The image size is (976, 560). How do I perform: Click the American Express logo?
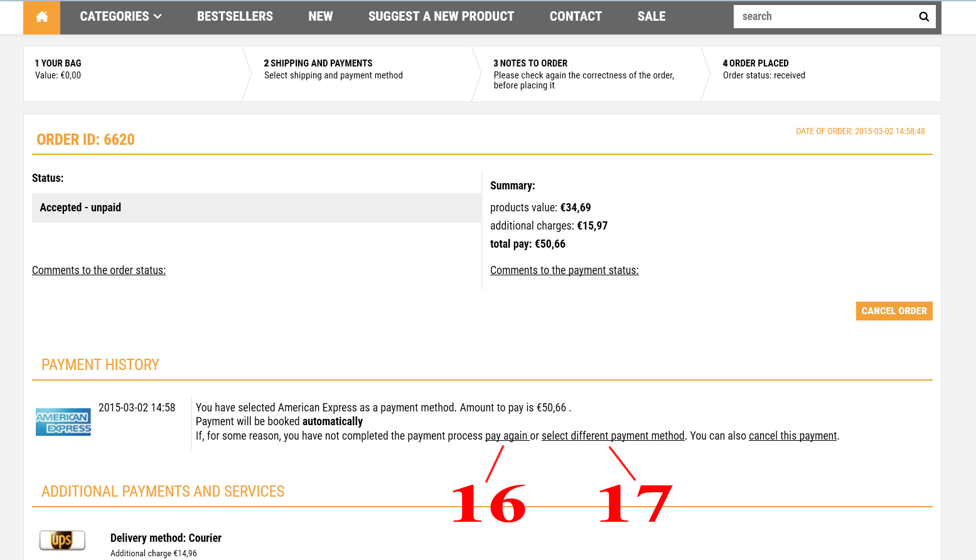coord(63,422)
